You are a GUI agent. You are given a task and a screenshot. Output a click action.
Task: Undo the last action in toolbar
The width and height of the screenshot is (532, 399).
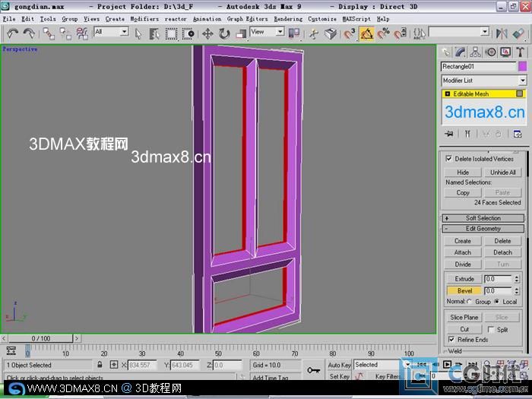[13, 33]
